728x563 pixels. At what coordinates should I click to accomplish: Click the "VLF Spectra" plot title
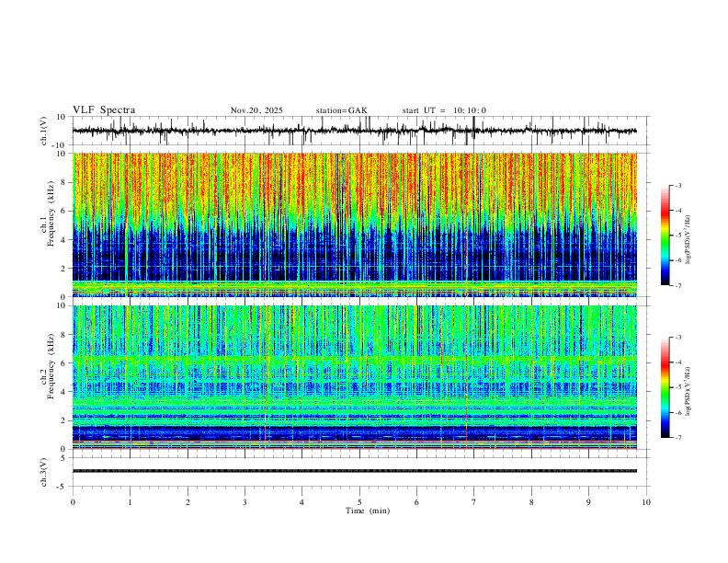(x=104, y=110)
